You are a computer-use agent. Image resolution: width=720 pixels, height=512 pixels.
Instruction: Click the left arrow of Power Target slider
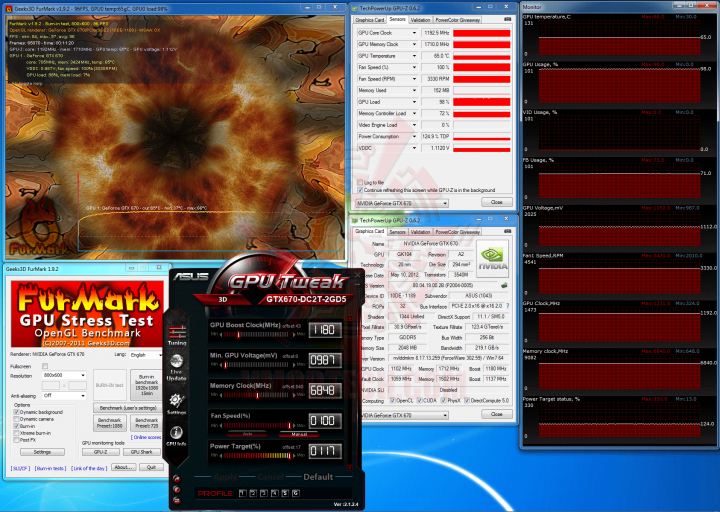pos(221,456)
